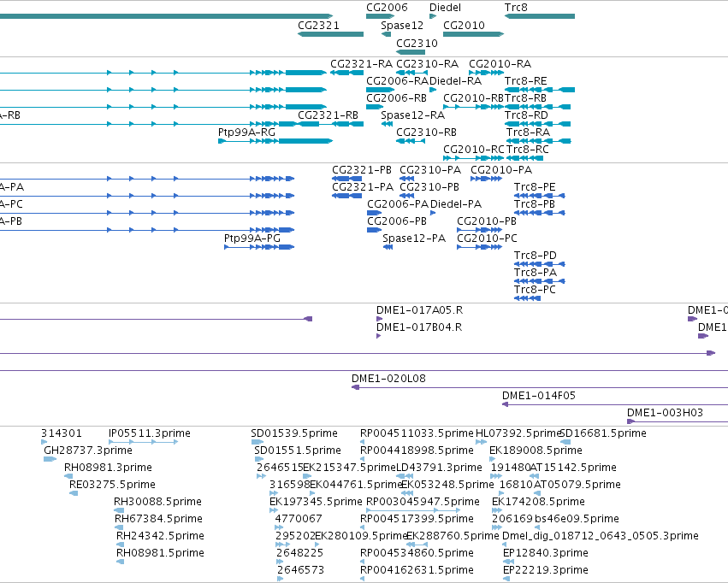Select EST EP12840.3prime

[x=508, y=562]
